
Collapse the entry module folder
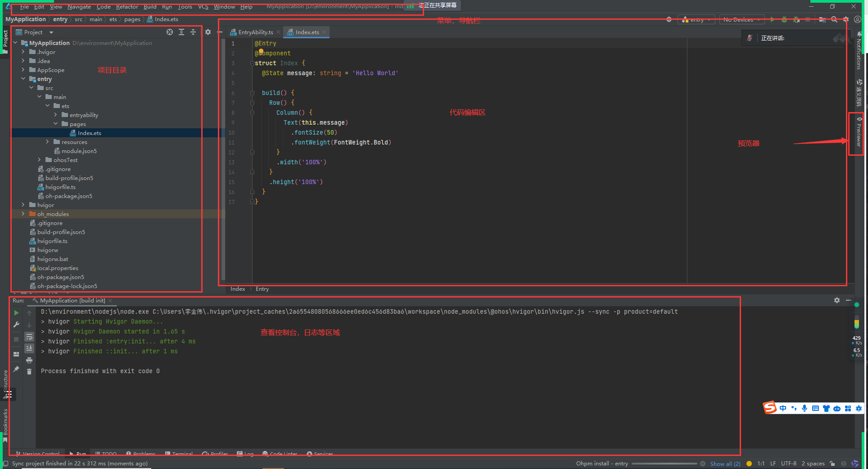click(x=23, y=79)
